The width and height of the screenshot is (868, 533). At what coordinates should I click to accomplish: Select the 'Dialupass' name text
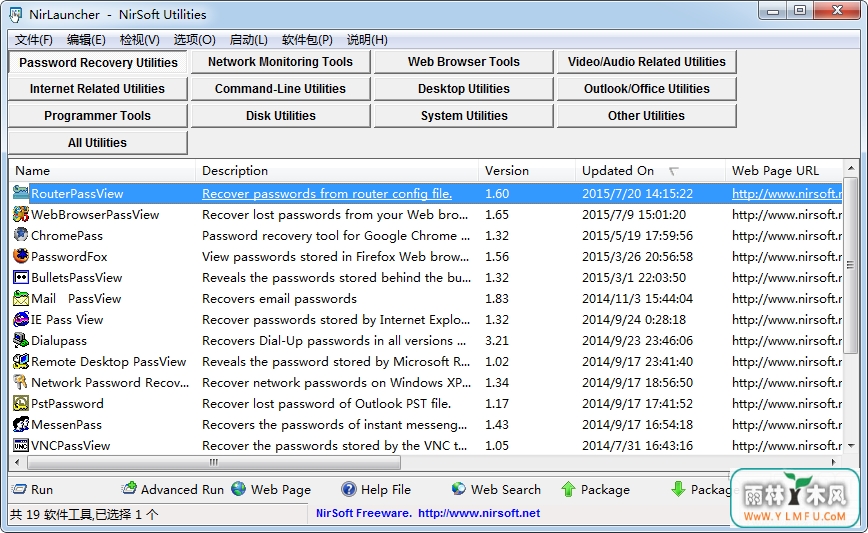tap(59, 341)
